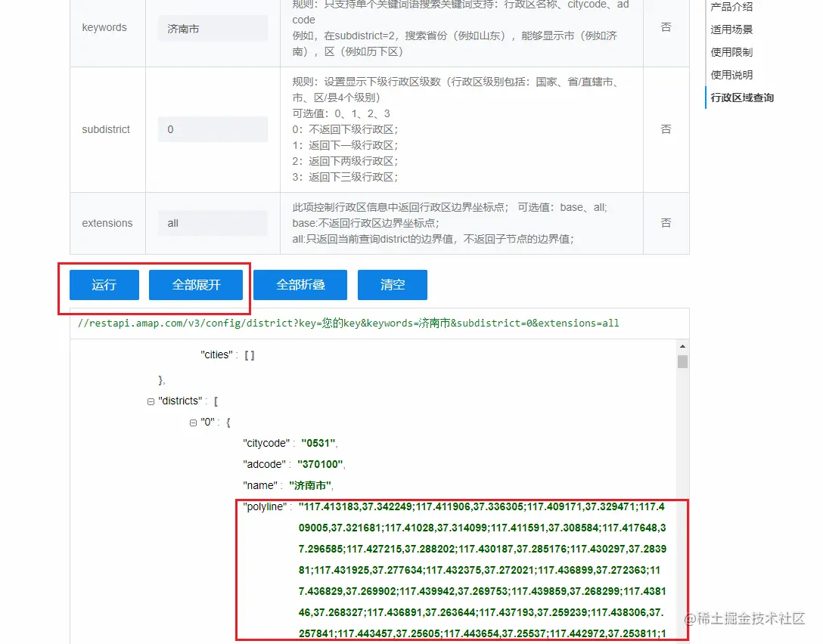This screenshot has height=644, width=823.
Task: Open 使用限制 in the side navigation
Action: point(731,52)
